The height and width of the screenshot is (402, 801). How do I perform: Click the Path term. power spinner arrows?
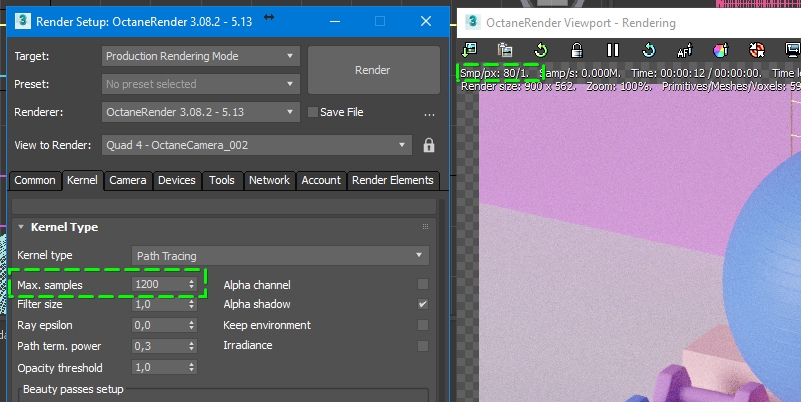191,346
